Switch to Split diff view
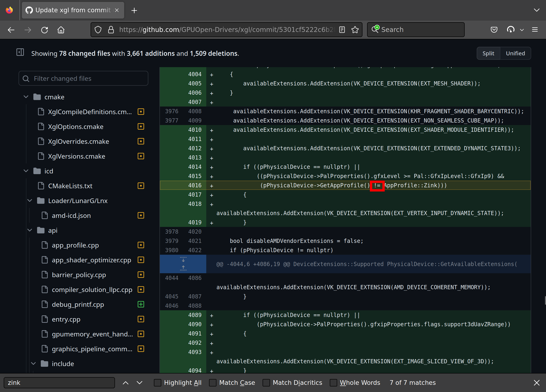The width and height of the screenshot is (546, 392). coord(488,53)
